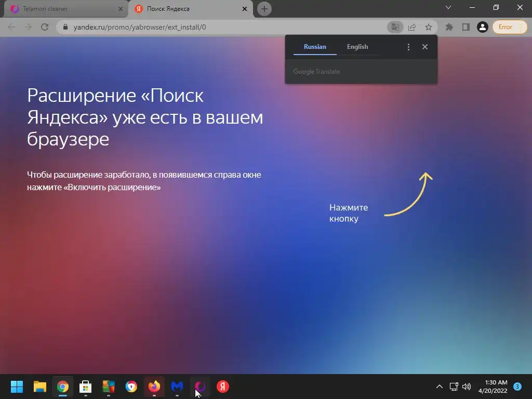The height and width of the screenshot is (399, 532).
Task: Open the volume tray icon
Action: coord(467,387)
